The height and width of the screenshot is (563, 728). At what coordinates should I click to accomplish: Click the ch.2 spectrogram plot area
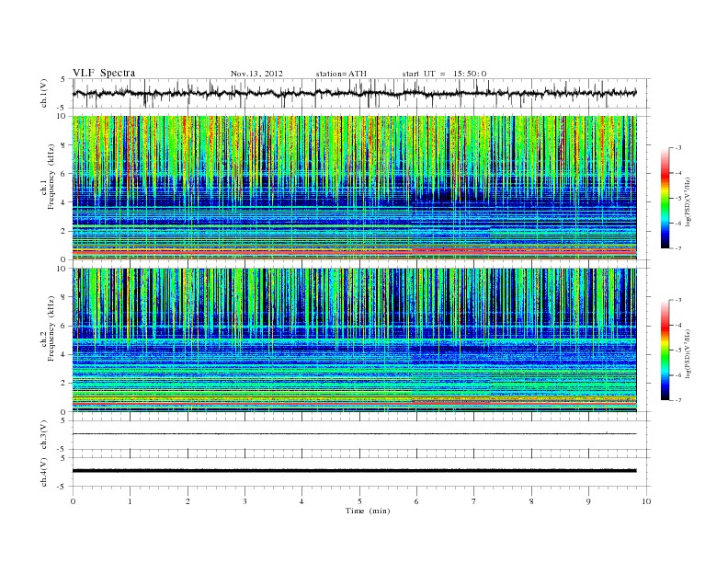pyautogui.click(x=354, y=340)
